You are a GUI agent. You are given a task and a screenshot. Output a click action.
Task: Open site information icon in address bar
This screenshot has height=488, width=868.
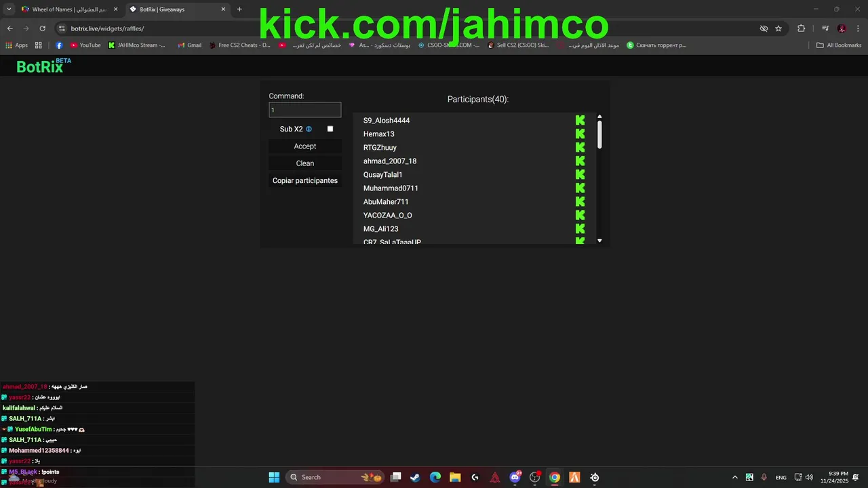pos(62,28)
